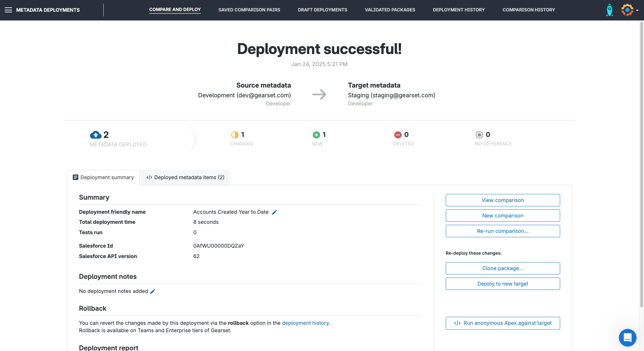
Task: Click Deploy to new target
Action: point(502,284)
